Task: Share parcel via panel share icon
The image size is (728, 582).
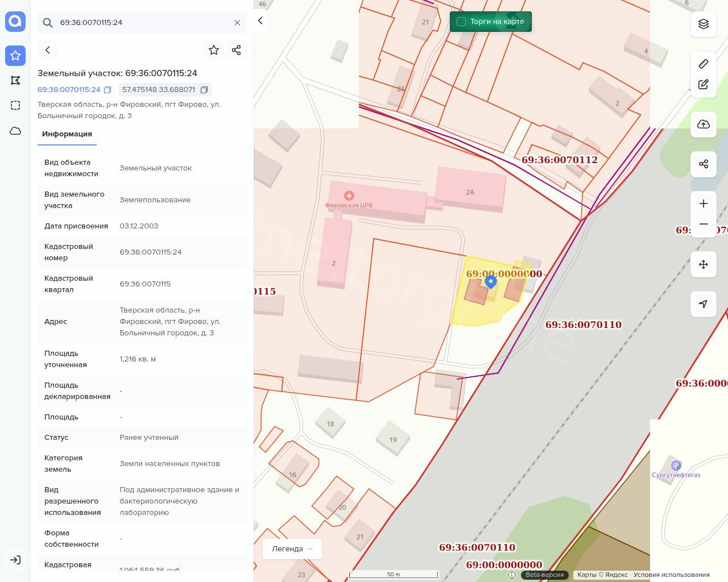Action: tap(237, 50)
